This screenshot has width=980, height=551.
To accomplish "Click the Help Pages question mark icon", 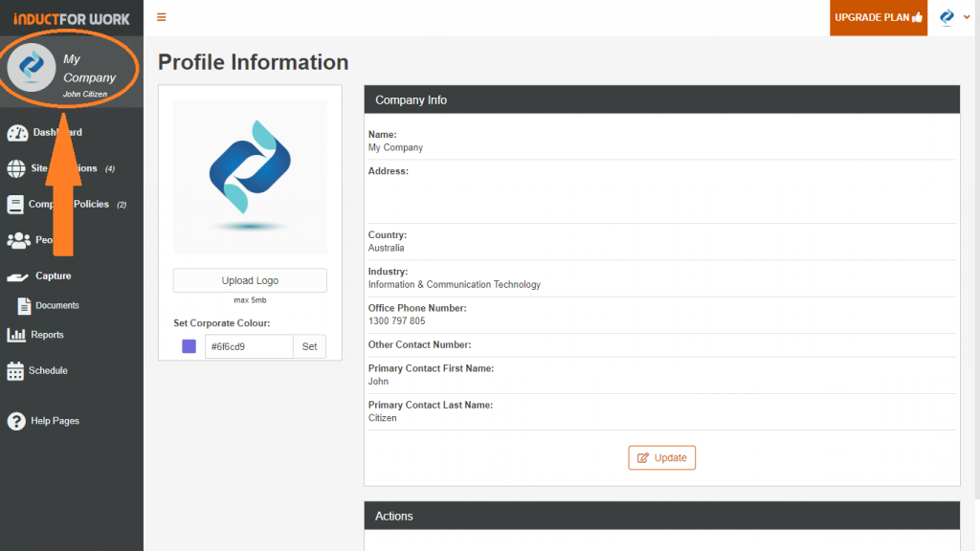I will [15, 421].
